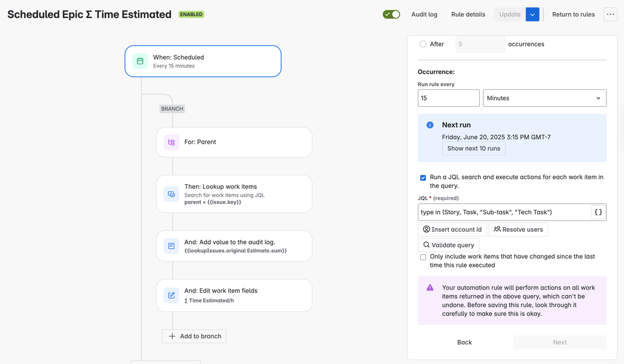Click the calendar icon on Scheduled trigger
624x364 pixels.
140,61
